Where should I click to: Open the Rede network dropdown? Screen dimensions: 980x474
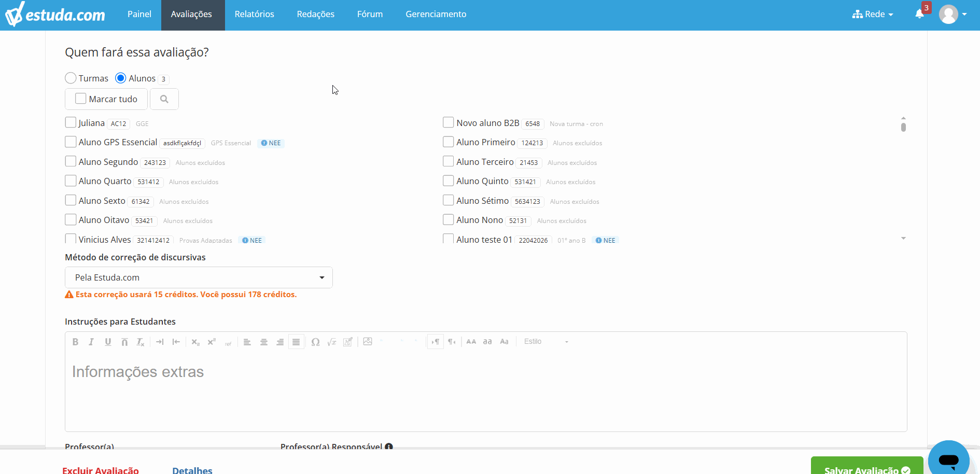[873, 15]
